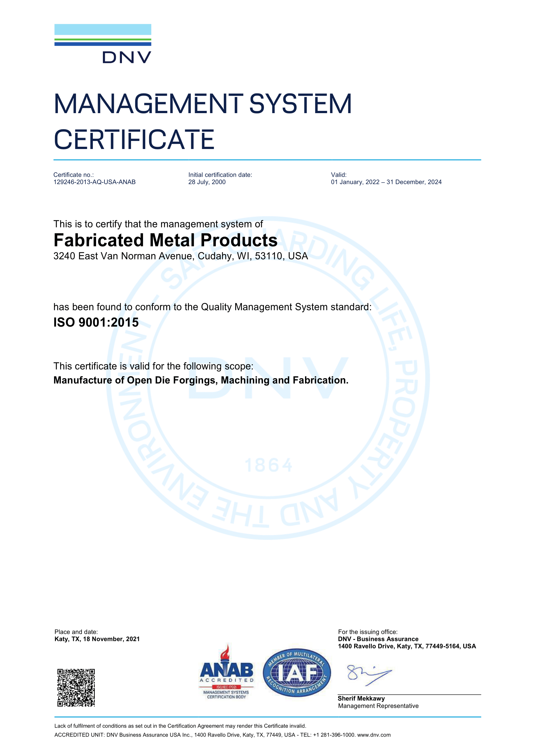Image resolution: width=535 pixels, height=756 pixels.
Task: Click 'This is to certify' sentence
Action: tap(158, 224)
